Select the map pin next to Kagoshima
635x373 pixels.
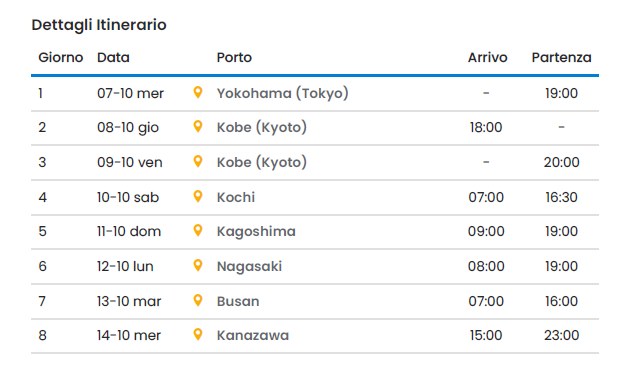tap(198, 230)
